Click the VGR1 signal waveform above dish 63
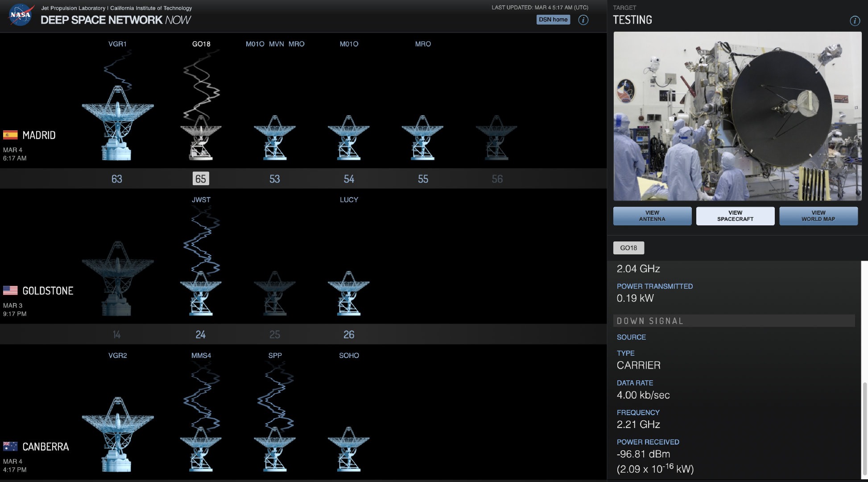Viewport: 868px width, 482px height. click(x=118, y=69)
